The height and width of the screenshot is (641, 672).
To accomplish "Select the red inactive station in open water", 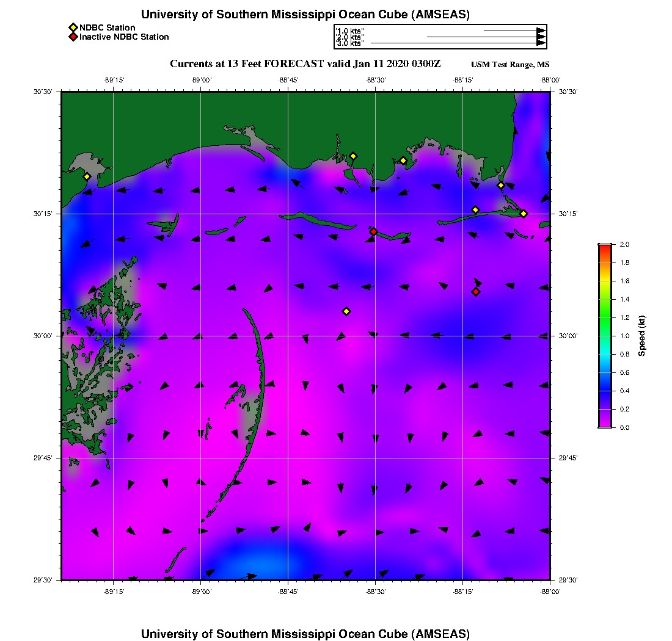I will point(476,292).
